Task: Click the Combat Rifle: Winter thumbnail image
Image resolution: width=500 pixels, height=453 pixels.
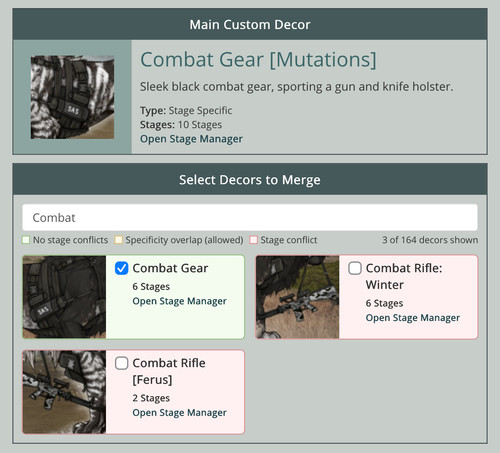Action: (297, 297)
